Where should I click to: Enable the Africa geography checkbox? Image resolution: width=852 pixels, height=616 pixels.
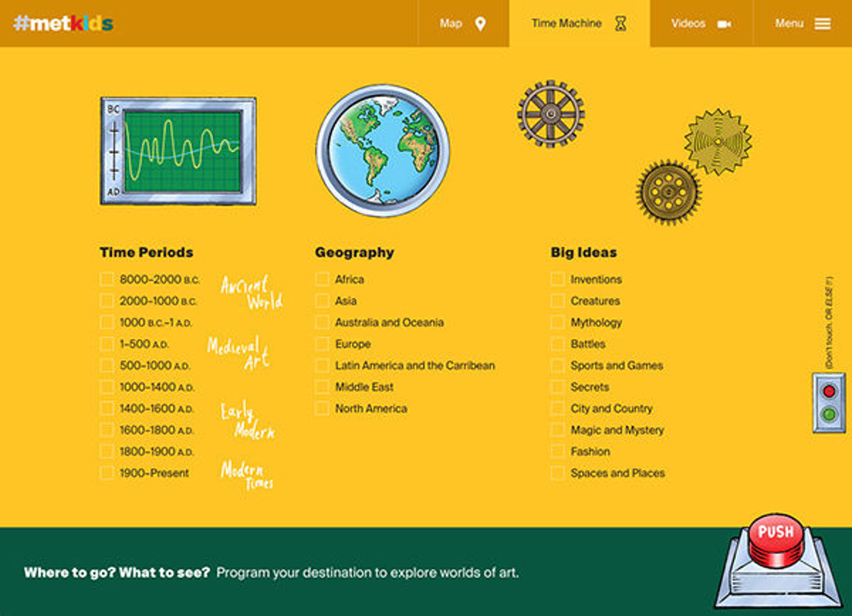click(322, 279)
